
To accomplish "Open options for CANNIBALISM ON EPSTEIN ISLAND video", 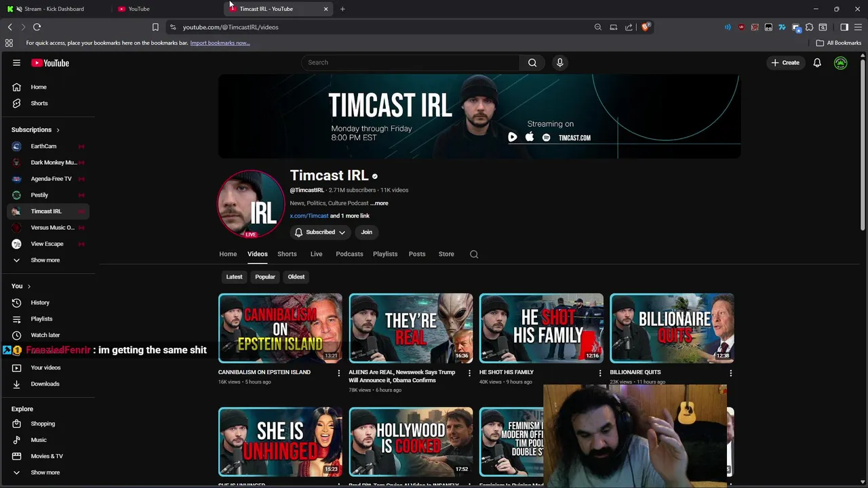I will pyautogui.click(x=339, y=373).
